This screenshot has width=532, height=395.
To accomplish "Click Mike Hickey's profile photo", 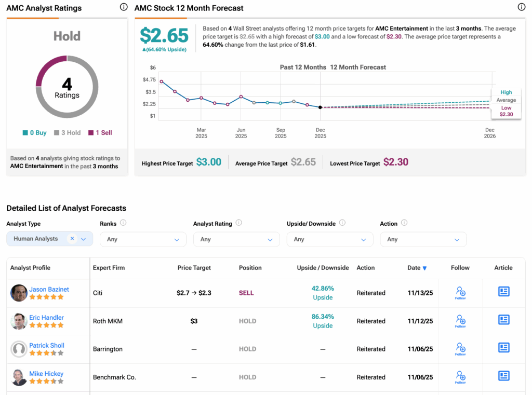I will tap(19, 377).
